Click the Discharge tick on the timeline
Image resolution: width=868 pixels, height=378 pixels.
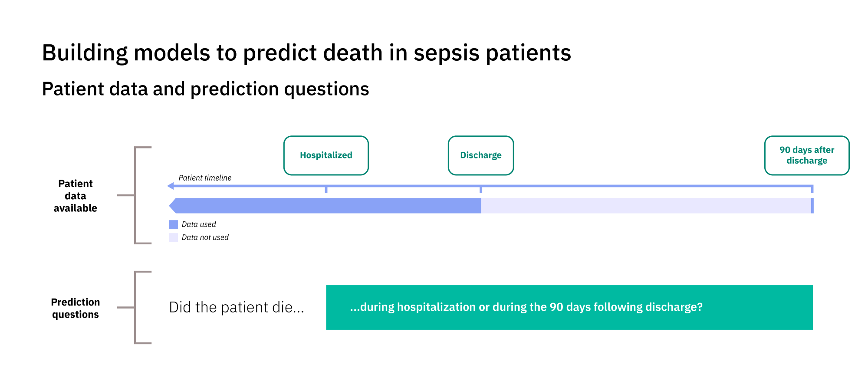coord(481,189)
